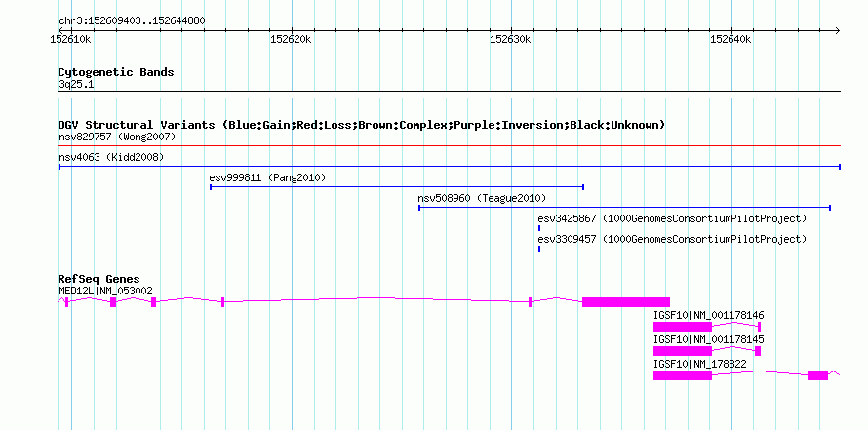The width and height of the screenshot is (868, 430).
Task: Open variant nsv829757 (Wong2007) label
Action: [117, 137]
